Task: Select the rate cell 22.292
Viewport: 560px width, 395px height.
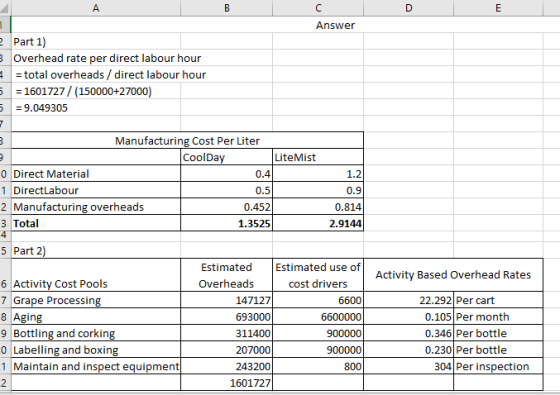Action: 409,300
